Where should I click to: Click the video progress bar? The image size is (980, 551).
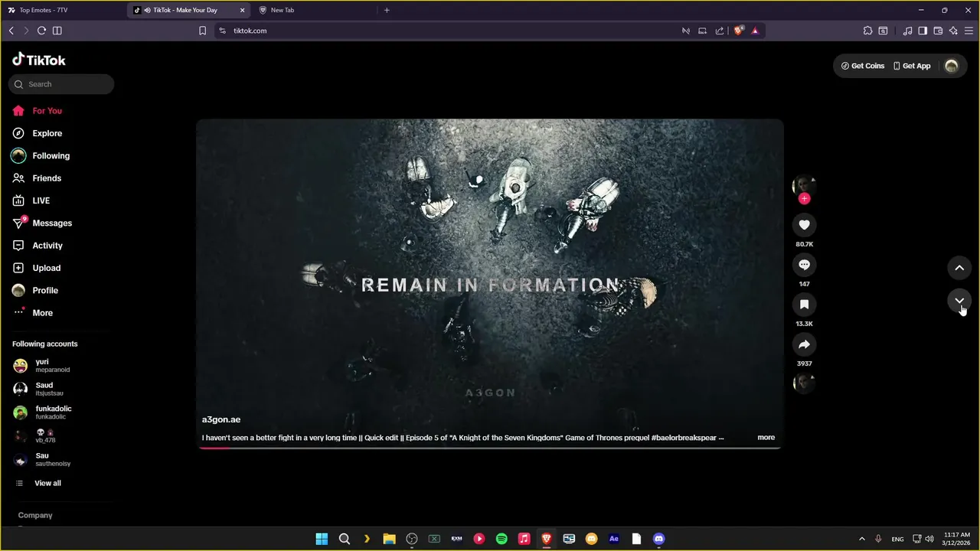coord(490,447)
